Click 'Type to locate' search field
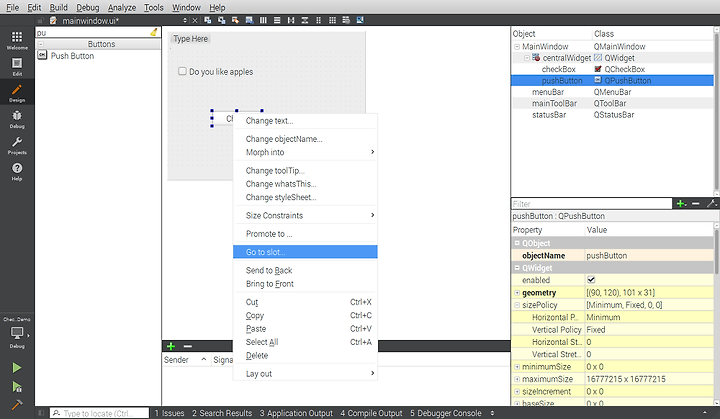This screenshot has height=419, width=720. pos(100,413)
